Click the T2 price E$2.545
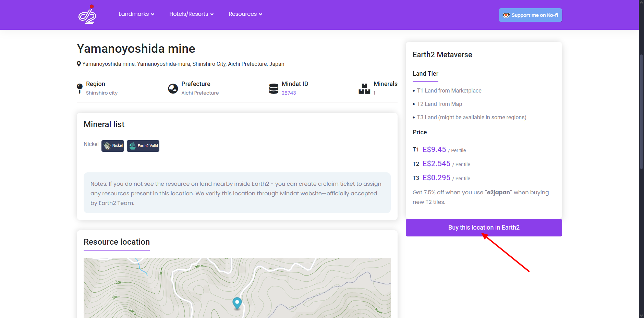 pos(436,163)
